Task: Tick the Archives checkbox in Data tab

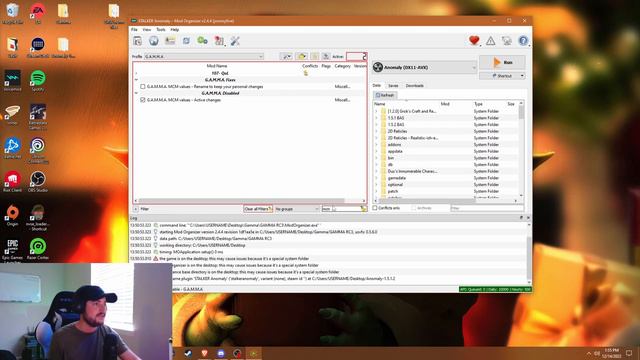Action: [x=413, y=208]
